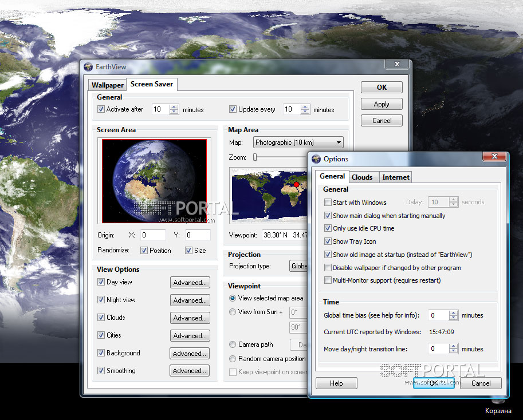
Task: Increase Activate after minutes with up arrow
Action: tap(174, 106)
